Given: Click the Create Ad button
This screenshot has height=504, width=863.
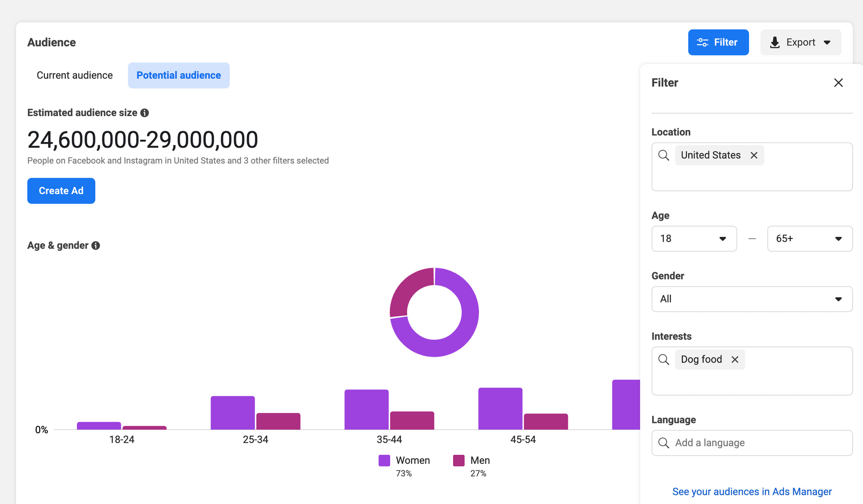Looking at the screenshot, I should [x=61, y=191].
